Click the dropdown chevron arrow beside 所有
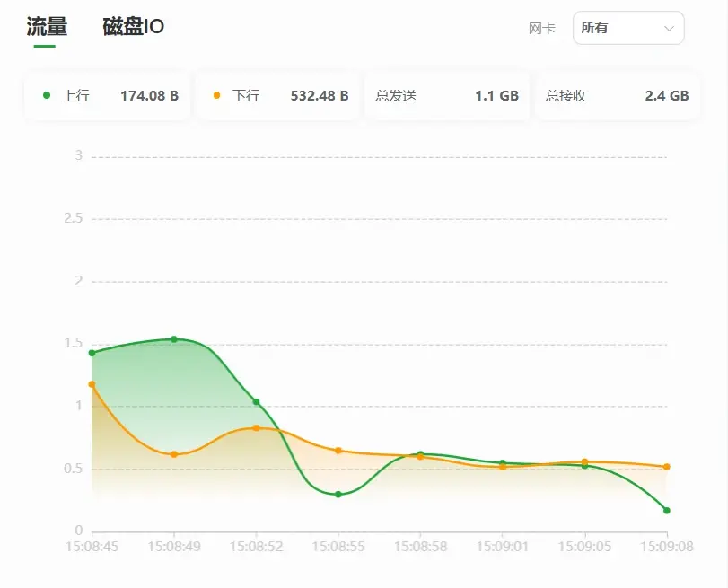The width and height of the screenshot is (728, 588). [669, 29]
